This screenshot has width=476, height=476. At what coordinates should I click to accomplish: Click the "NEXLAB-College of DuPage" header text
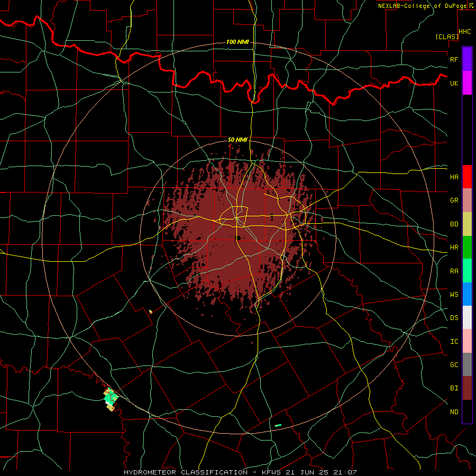coord(422,6)
